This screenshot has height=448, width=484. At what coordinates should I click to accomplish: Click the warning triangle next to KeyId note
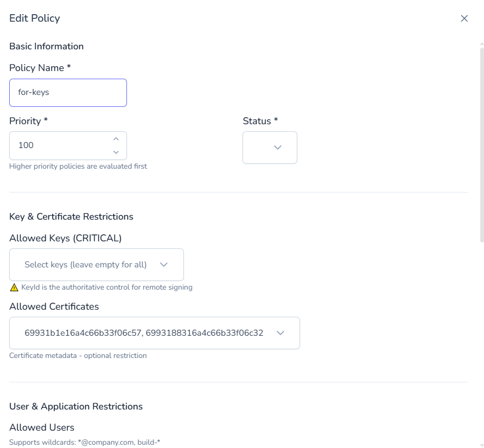(x=14, y=287)
